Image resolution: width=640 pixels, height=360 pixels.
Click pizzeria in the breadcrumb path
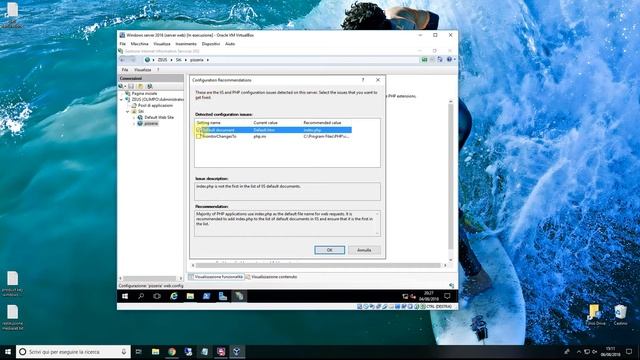[196, 60]
